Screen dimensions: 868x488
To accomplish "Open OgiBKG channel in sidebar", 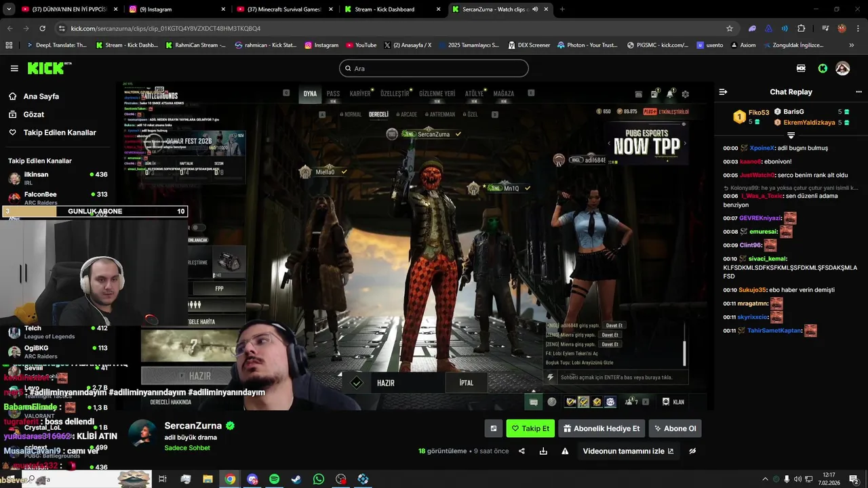I will pyautogui.click(x=58, y=352).
